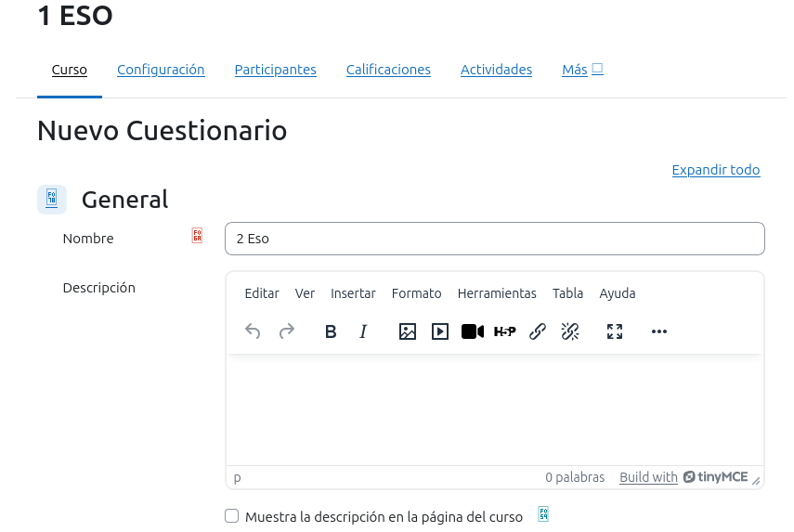Insert H5P content from toolbar
794x532 pixels.
[x=504, y=331]
